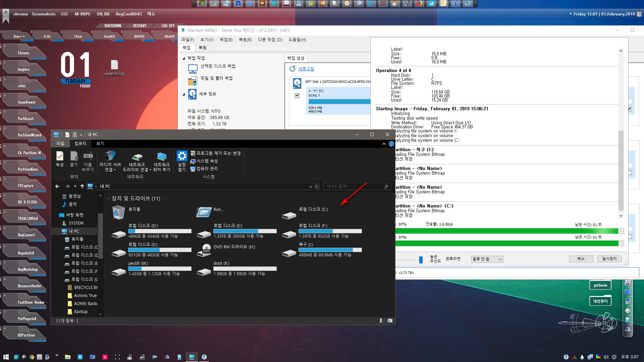Go back with Explorer back arrow
The width and height of the screenshot is (644, 362).
(57, 186)
